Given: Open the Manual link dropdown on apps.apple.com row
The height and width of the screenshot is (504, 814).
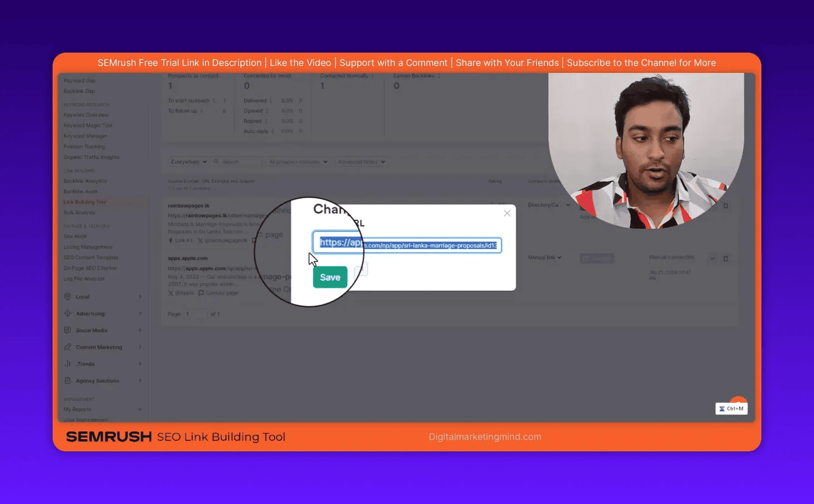Looking at the screenshot, I should click(544, 257).
